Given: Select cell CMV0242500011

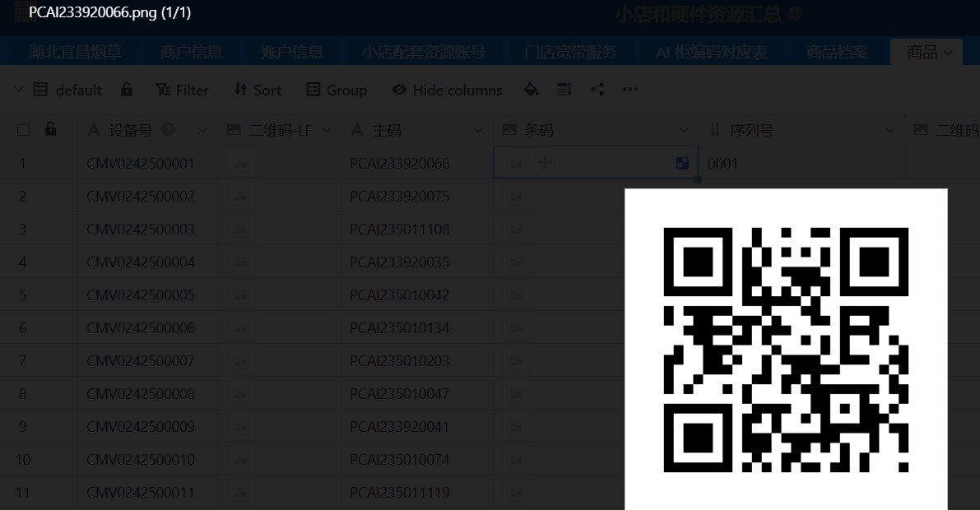Looking at the screenshot, I should click(147, 493).
